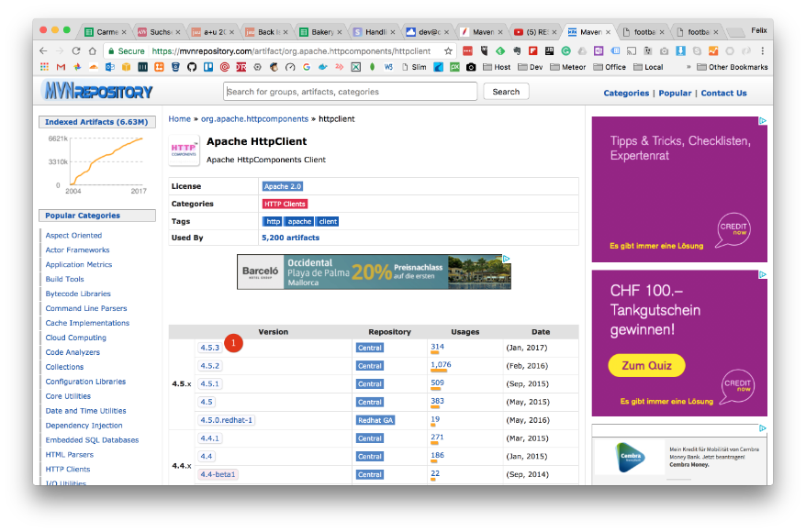Click the Apache HTTP Components logo
The height and width of the screenshot is (532, 806).
[184, 150]
